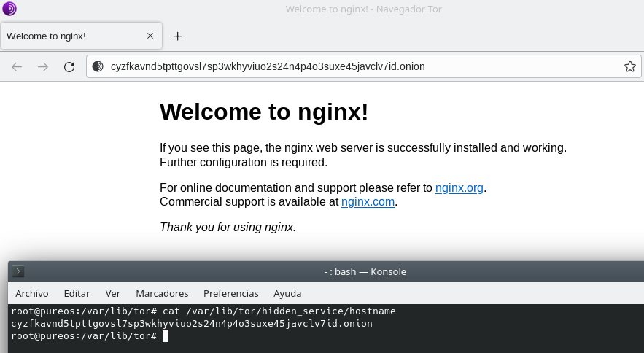Image resolution: width=644 pixels, height=353 pixels.
Task: Click the Tor Browser window icon
Action: pyautogui.click(x=9, y=9)
